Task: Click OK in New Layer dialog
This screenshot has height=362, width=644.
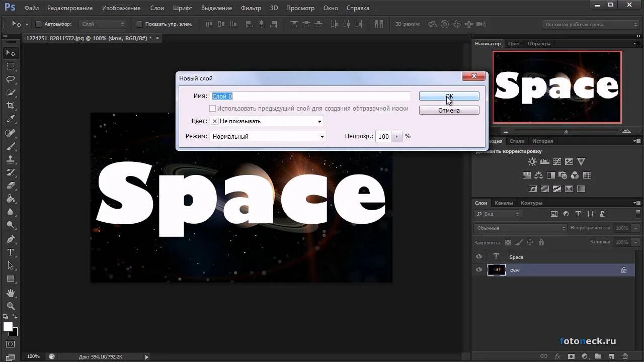Action: [449, 96]
